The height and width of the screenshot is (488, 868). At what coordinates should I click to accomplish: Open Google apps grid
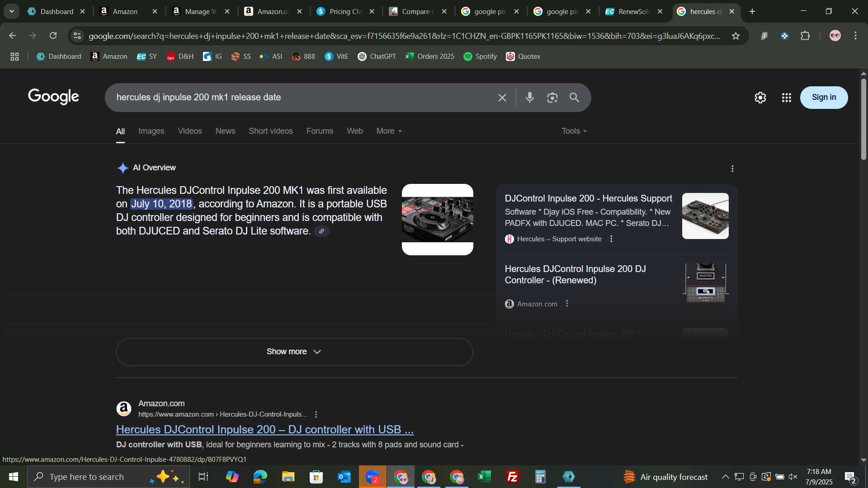[x=787, y=98]
